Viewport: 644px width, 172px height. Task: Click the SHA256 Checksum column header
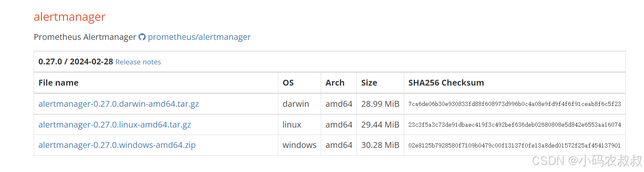446,83
